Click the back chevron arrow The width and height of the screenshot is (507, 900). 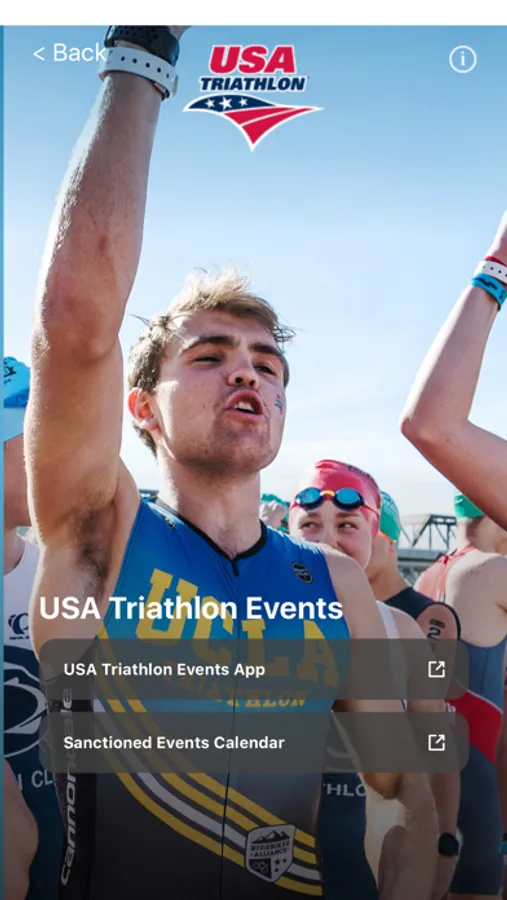pyautogui.click(x=38, y=54)
